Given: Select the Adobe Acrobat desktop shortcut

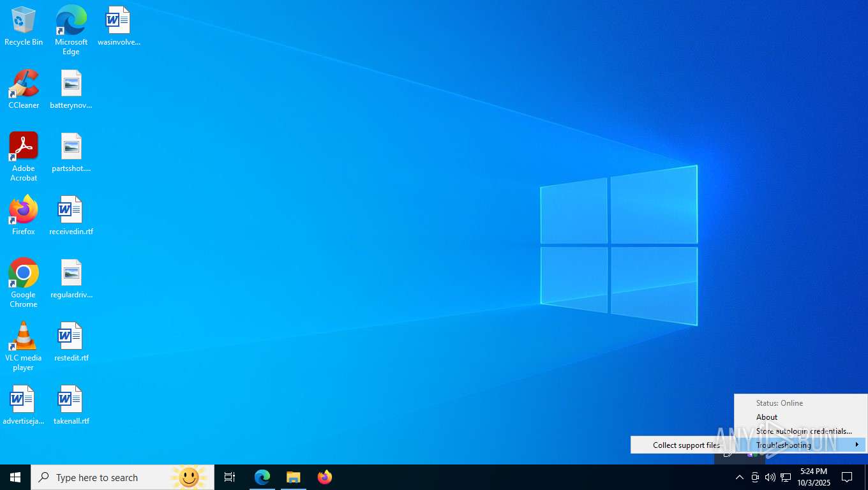Looking at the screenshot, I should point(24,157).
